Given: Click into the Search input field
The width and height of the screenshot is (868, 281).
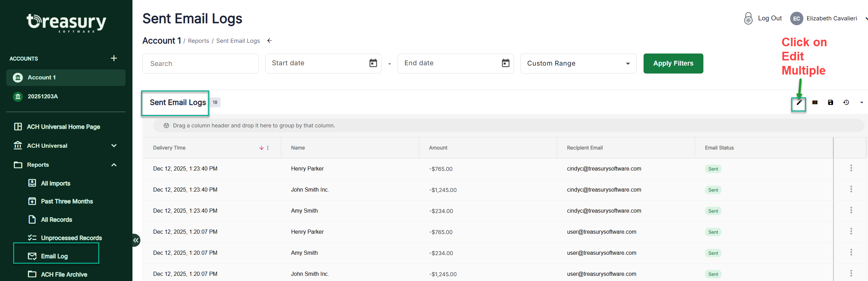Looking at the screenshot, I should coord(201,64).
